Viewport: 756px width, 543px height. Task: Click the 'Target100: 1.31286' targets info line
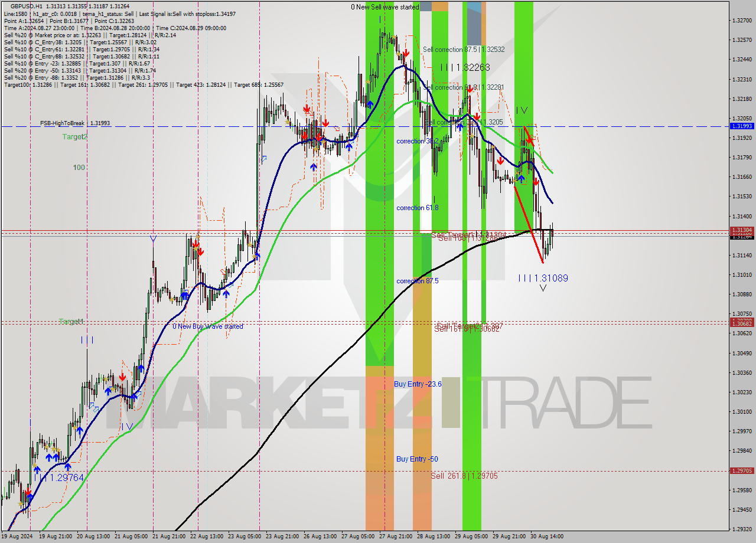144,84
